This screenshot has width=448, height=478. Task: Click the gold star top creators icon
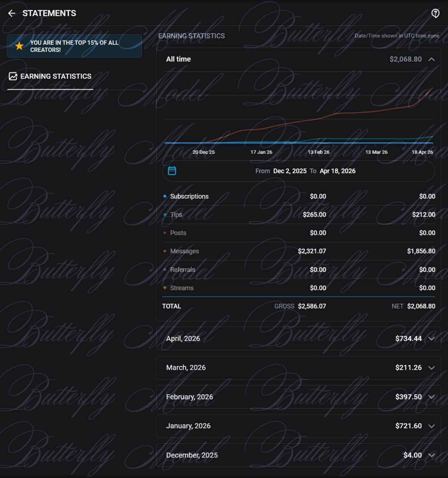19,46
